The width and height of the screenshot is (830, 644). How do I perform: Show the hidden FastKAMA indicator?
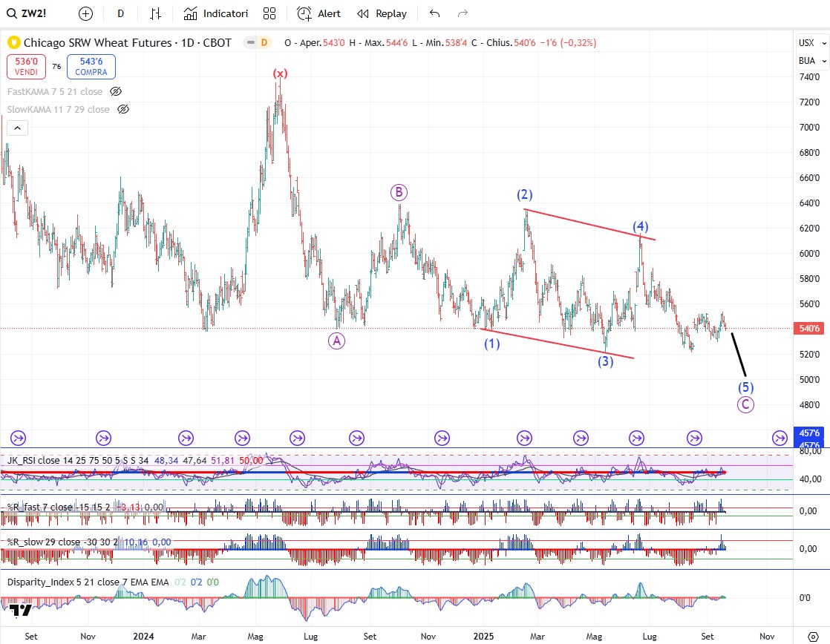(116, 91)
